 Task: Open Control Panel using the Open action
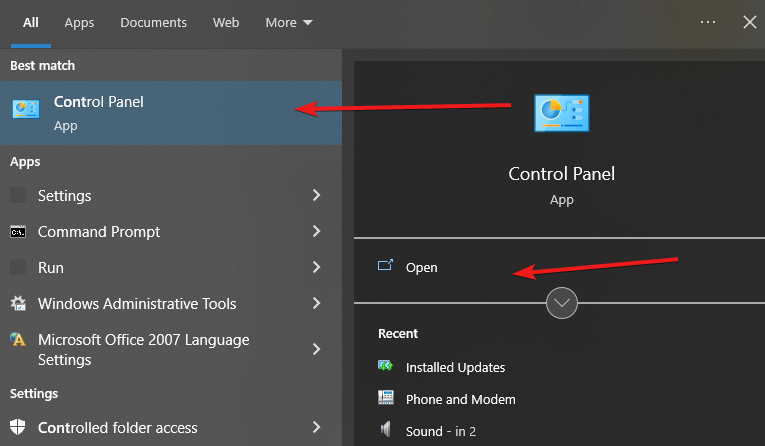click(x=421, y=267)
